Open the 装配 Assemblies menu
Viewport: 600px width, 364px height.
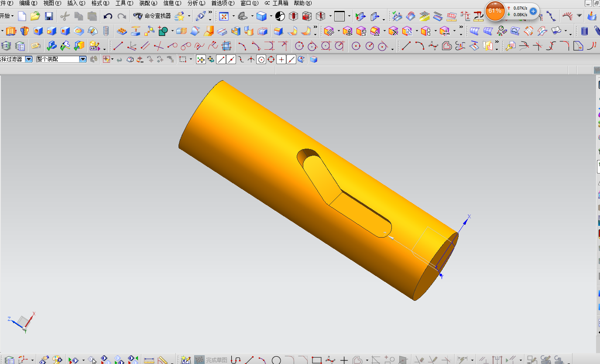click(148, 3)
